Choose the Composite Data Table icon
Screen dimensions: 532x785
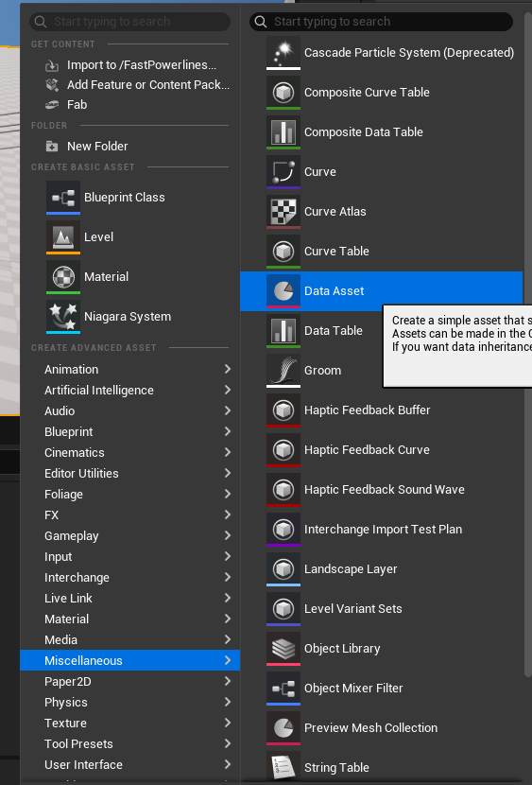pyautogui.click(x=283, y=132)
